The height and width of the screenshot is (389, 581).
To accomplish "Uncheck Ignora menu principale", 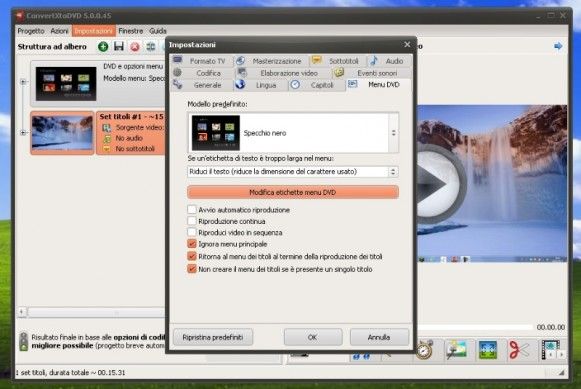I will [192, 244].
